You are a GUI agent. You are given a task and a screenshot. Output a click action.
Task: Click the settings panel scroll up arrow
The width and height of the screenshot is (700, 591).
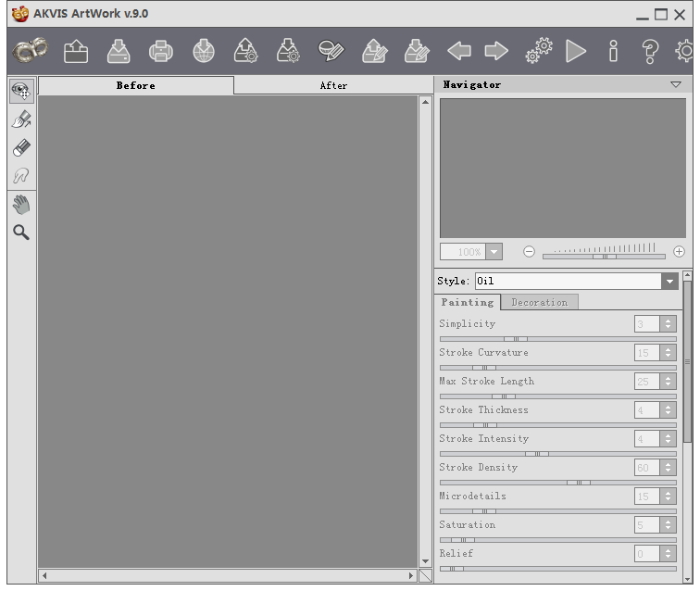(688, 275)
